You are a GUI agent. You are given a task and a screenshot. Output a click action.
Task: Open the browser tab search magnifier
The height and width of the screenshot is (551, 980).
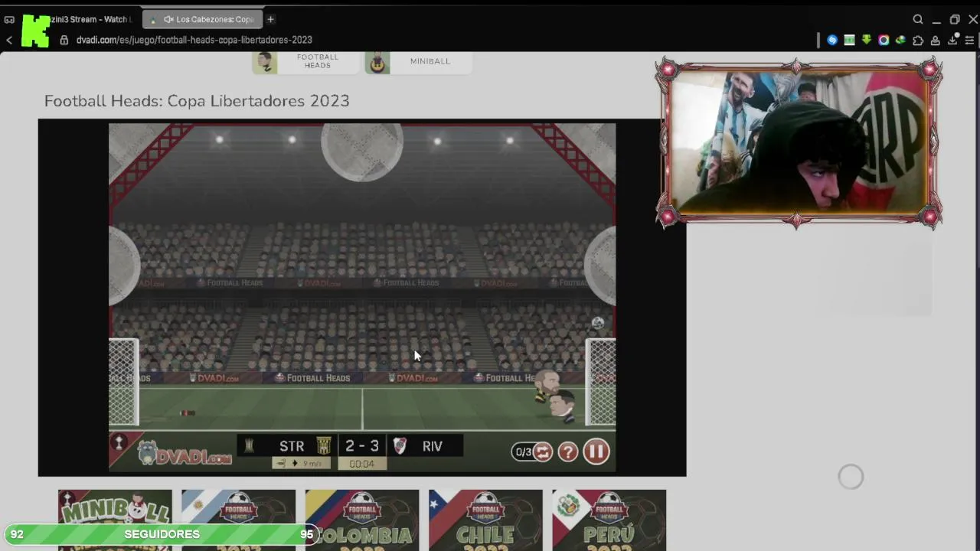(918, 19)
